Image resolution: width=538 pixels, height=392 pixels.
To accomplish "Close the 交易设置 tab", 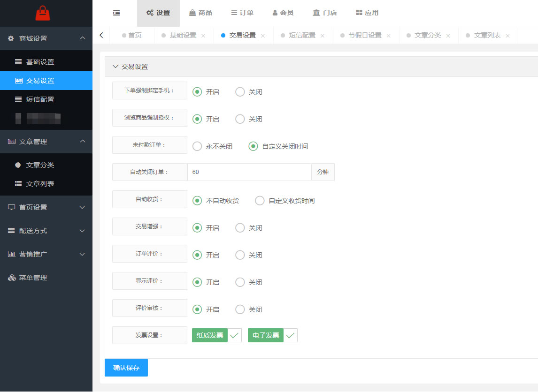I will 263,36.
